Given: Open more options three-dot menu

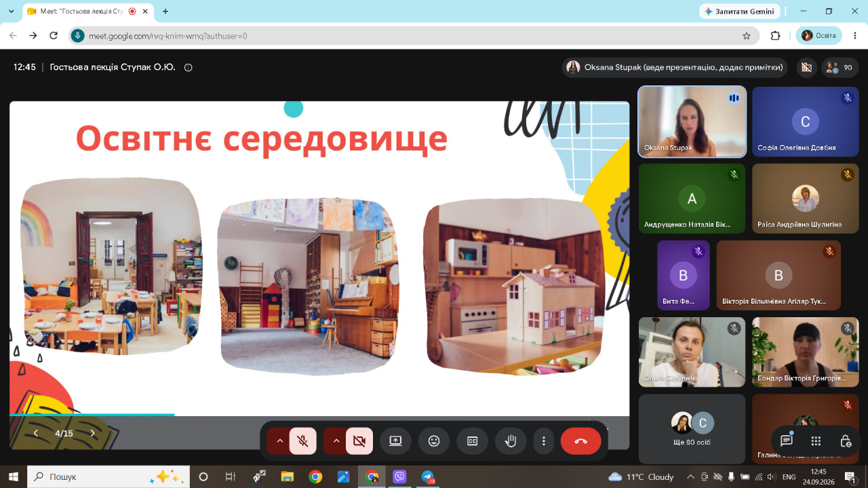Looking at the screenshot, I should point(544,441).
